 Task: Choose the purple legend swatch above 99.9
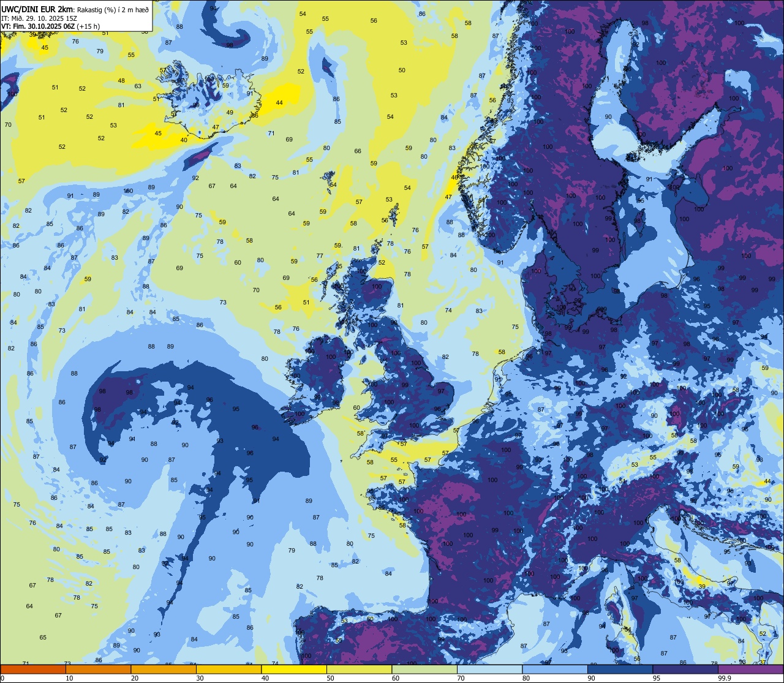coord(750,670)
